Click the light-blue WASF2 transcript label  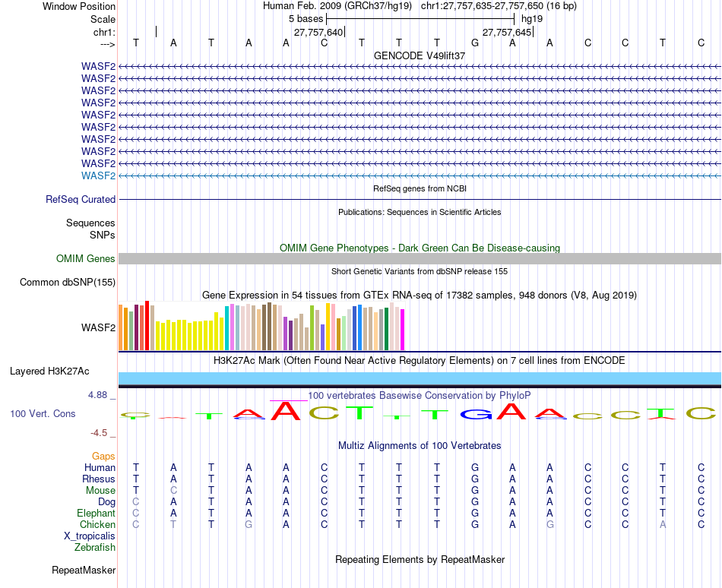point(98,175)
